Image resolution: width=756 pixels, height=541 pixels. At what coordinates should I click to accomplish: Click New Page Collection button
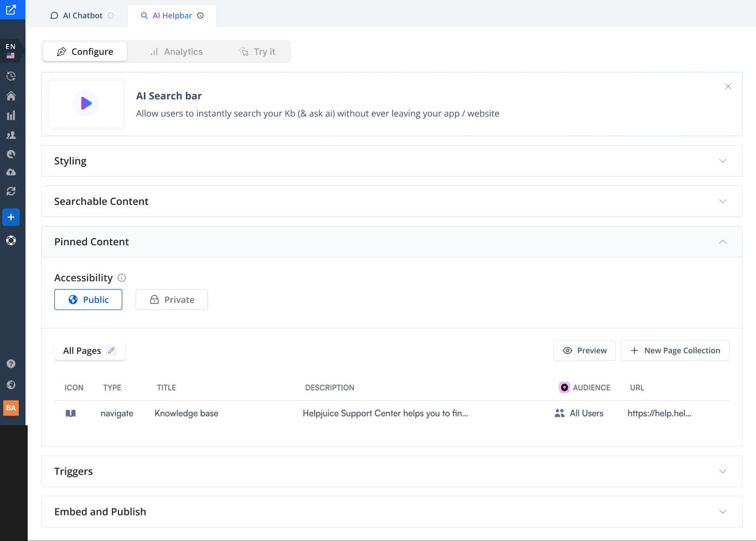coord(675,351)
